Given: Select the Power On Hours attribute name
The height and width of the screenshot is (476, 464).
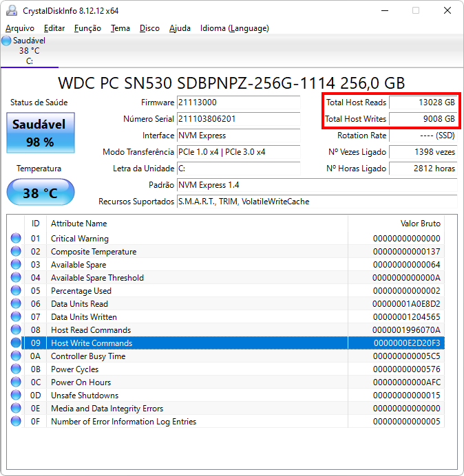Looking at the screenshot, I should pyautogui.click(x=81, y=382).
